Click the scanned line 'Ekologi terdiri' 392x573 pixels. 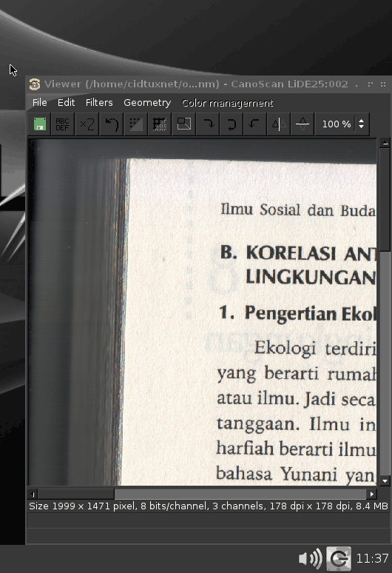click(315, 348)
